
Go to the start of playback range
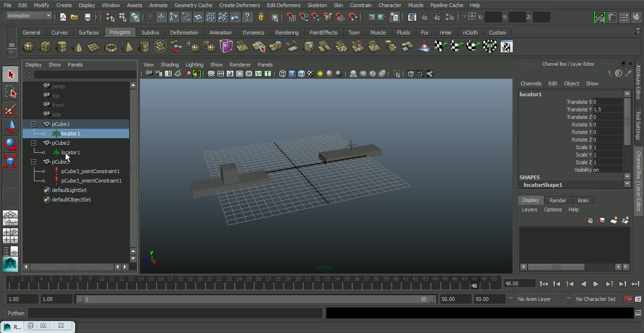pyautogui.click(x=544, y=284)
